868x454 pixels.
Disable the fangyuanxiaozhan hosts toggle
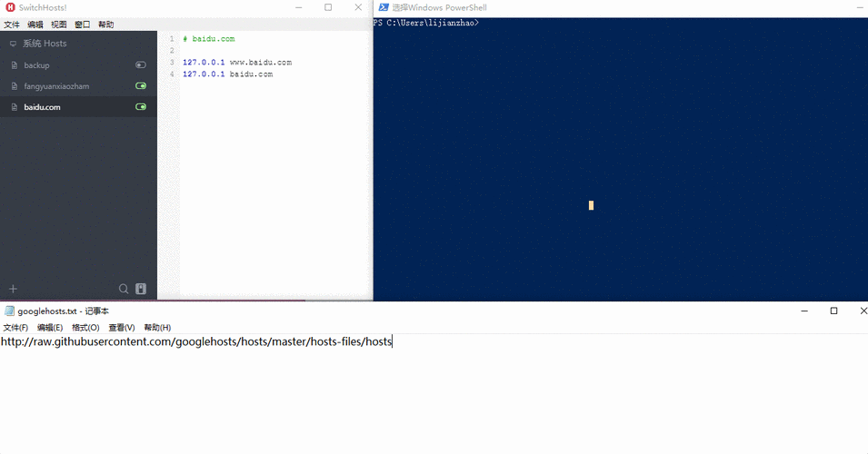point(141,85)
